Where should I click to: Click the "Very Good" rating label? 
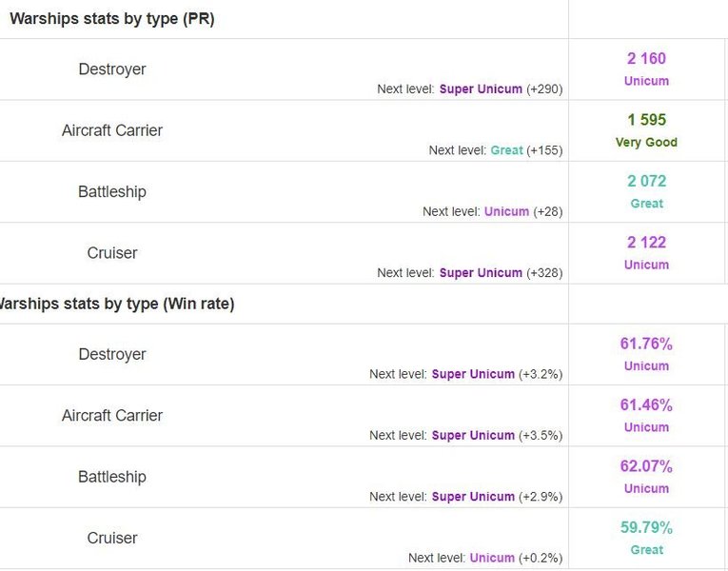pos(646,142)
